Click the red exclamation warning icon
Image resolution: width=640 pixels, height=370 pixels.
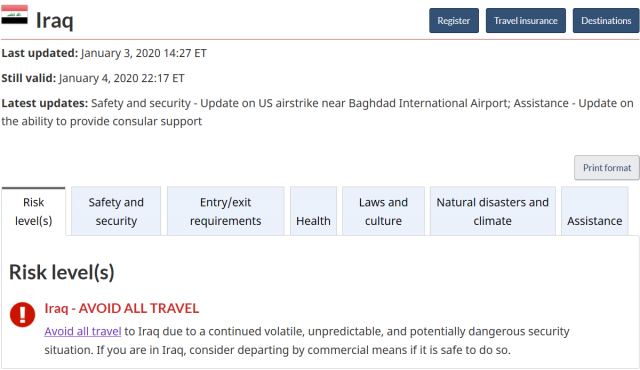[x=22, y=315]
